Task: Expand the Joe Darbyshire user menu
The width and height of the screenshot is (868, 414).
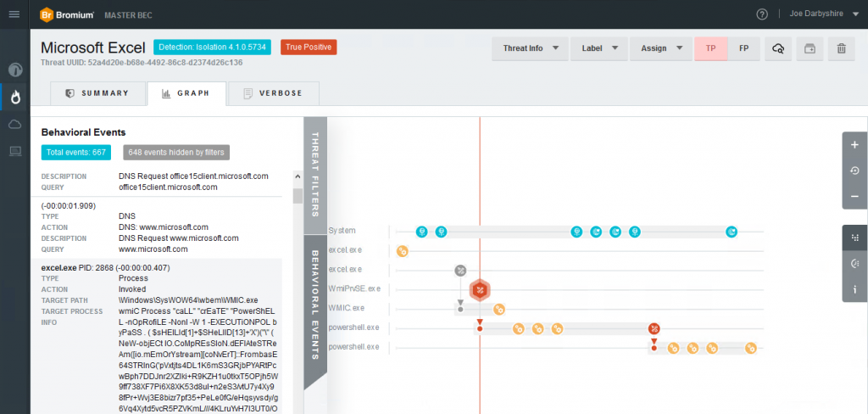Action: [x=824, y=14]
